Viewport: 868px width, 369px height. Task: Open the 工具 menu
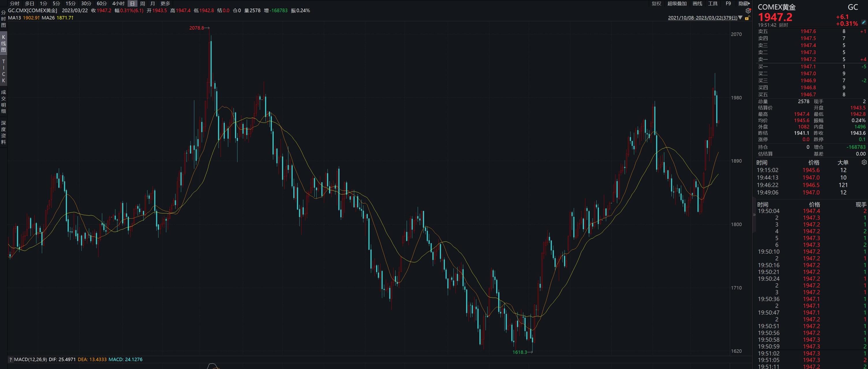(713, 4)
